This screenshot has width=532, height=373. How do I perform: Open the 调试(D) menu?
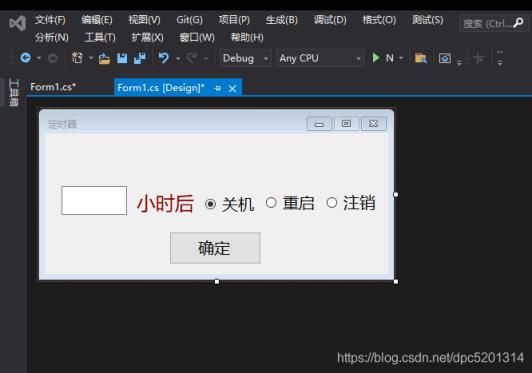coord(330,20)
